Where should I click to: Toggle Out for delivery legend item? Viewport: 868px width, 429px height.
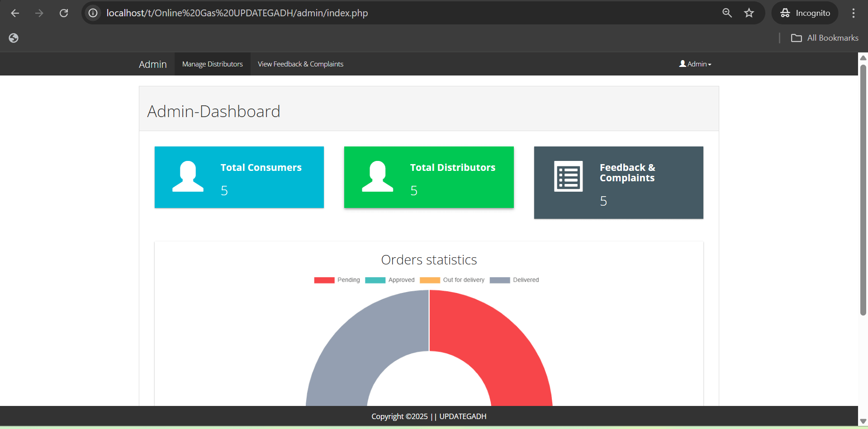tap(452, 280)
